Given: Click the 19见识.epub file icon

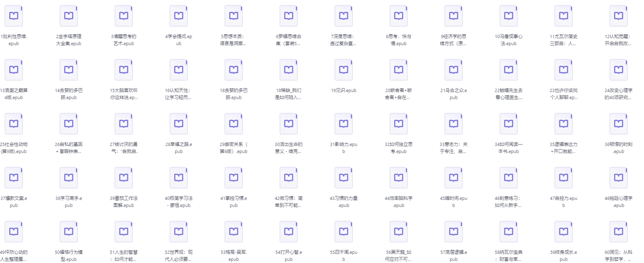Looking at the screenshot, I should [x=344, y=70].
